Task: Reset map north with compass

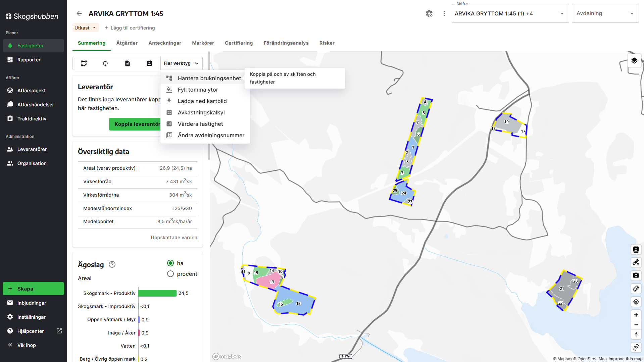Action: (636, 334)
